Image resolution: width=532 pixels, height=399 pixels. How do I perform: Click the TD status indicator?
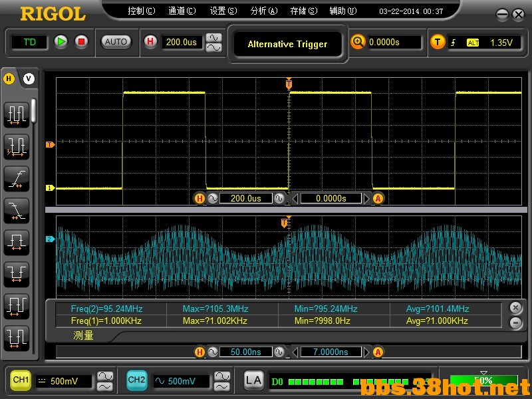(x=29, y=42)
